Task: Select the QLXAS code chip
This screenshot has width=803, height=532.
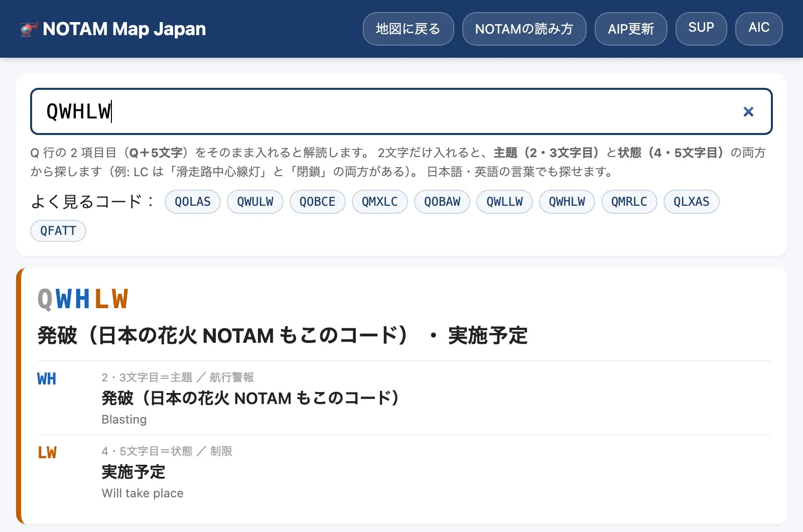Action: (692, 202)
